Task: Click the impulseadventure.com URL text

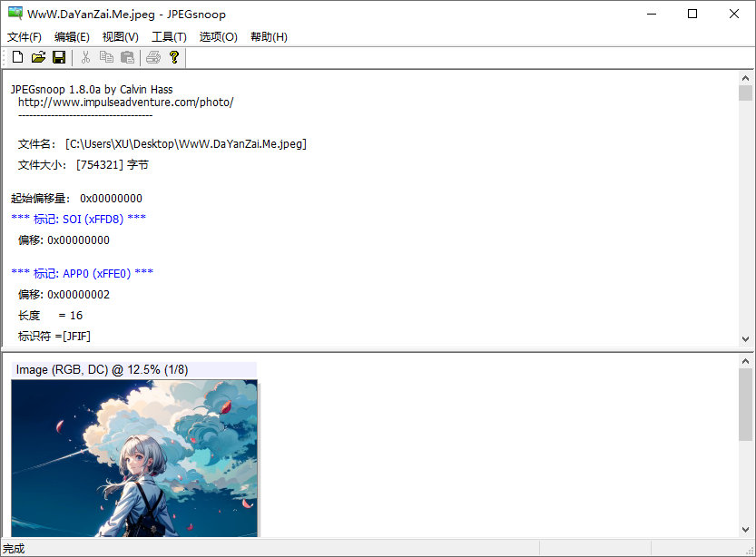Action: 126,103
